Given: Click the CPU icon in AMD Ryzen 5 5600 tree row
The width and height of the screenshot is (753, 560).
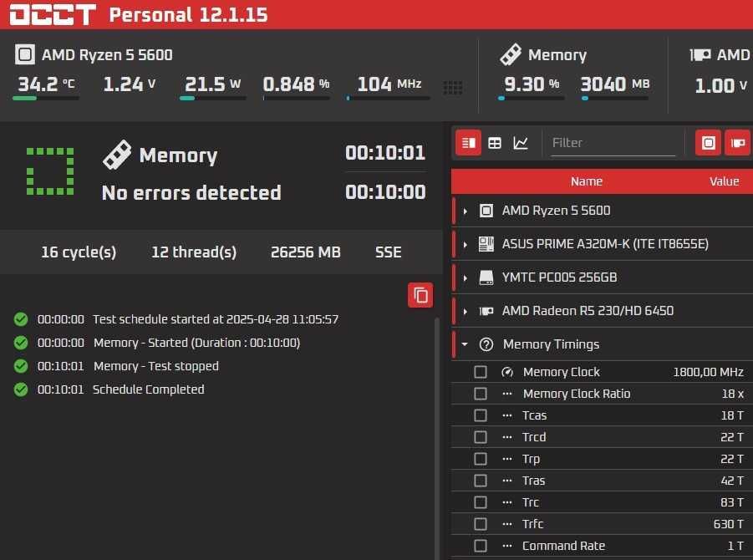Looking at the screenshot, I should click(x=486, y=211).
